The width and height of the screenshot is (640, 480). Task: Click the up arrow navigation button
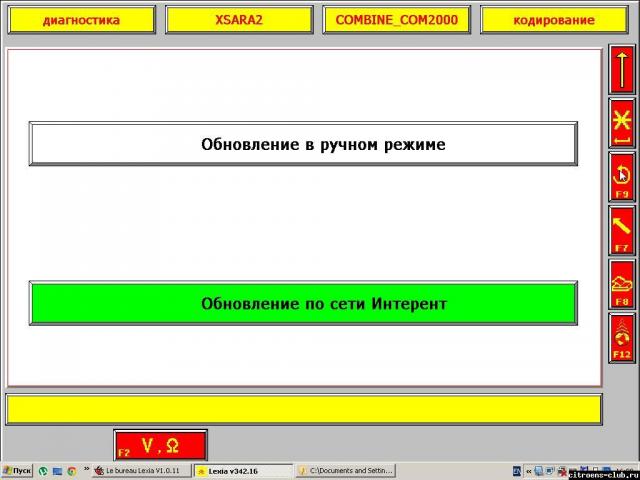click(622, 70)
